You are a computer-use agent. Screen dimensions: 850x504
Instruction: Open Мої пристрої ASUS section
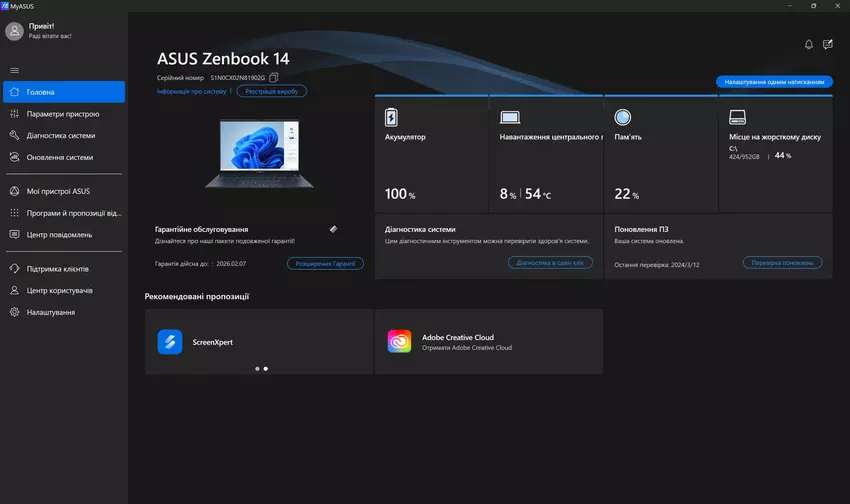click(x=58, y=191)
